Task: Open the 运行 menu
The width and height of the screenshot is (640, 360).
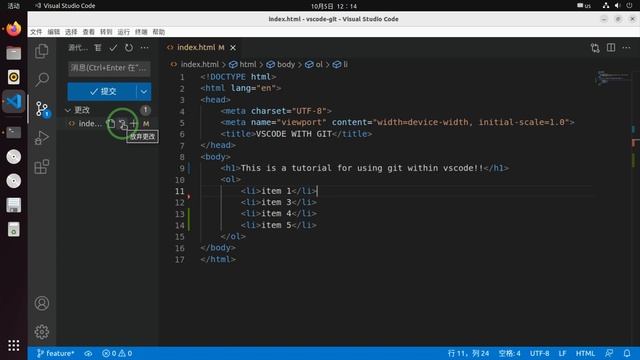Action: (x=124, y=32)
